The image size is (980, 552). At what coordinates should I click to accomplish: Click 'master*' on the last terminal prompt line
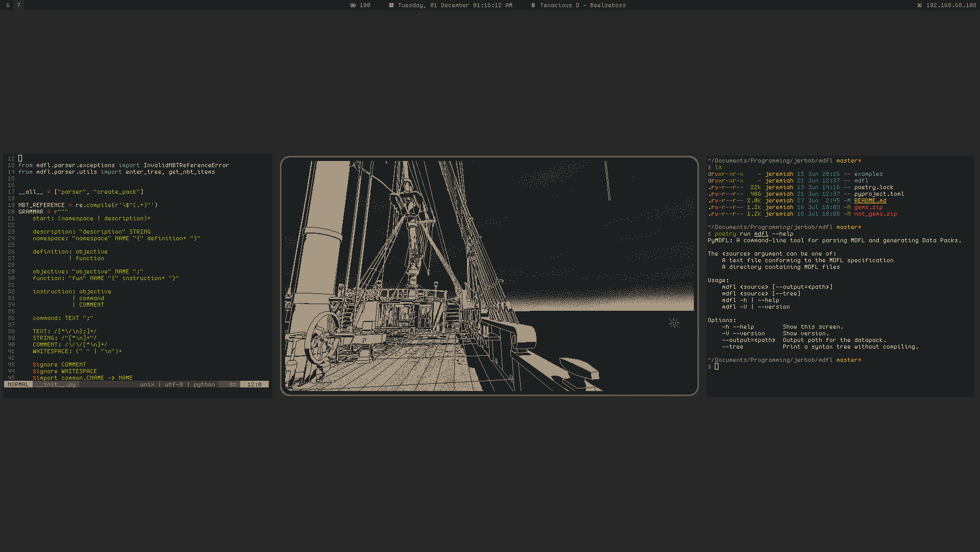pos(849,360)
